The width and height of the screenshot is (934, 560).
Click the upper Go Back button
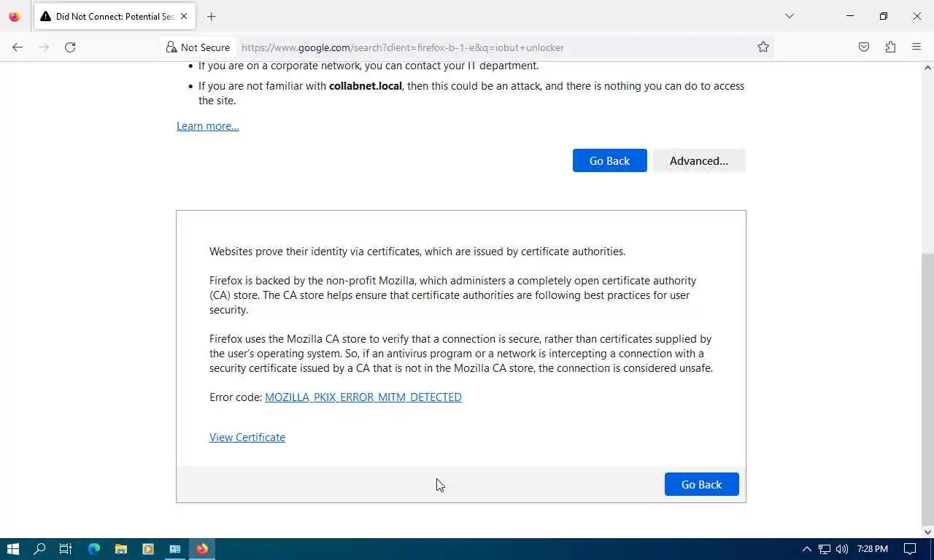pyautogui.click(x=610, y=160)
